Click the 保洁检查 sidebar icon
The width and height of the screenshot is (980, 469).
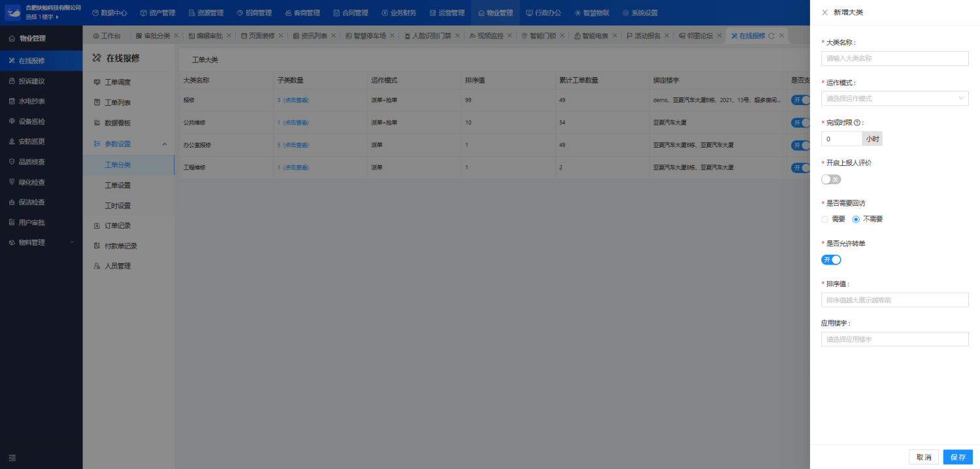pos(12,202)
